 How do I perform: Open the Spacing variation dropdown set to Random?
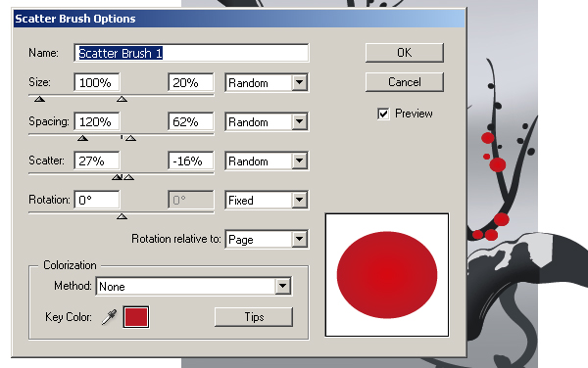coord(267,121)
